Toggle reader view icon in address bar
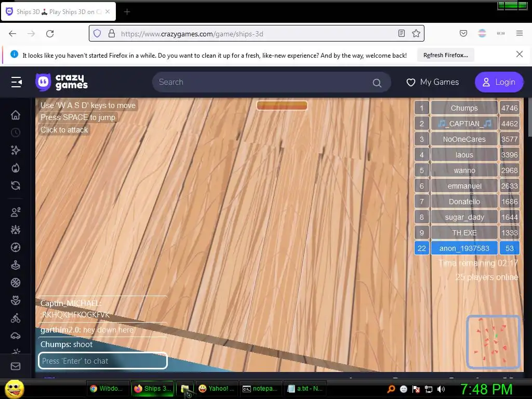The image size is (532, 399). (x=402, y=33)
